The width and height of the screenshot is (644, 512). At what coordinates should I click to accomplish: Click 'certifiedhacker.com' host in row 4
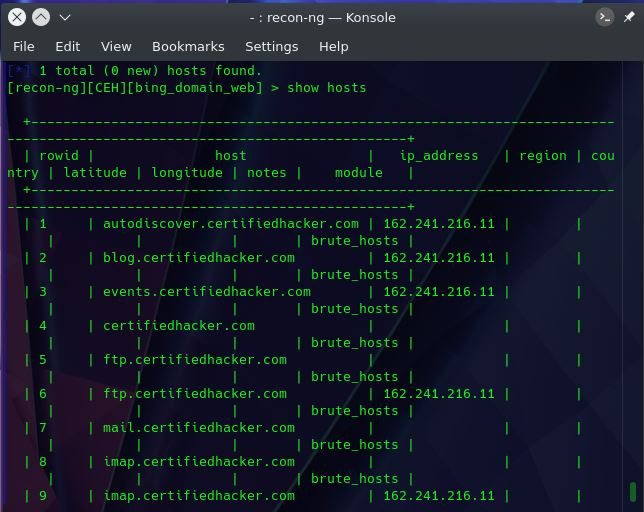tap(179, 326)
